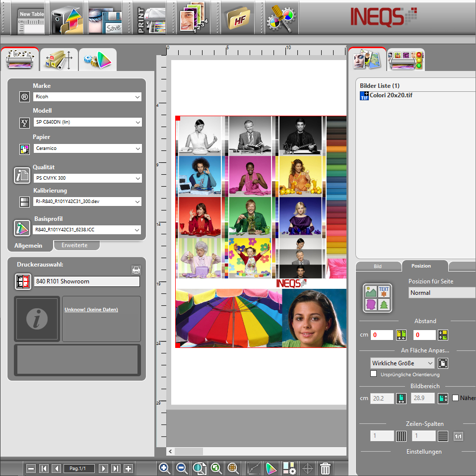Switch to the Posizion tab
This screenshot has width=476, height=476.
pos(421,266)
